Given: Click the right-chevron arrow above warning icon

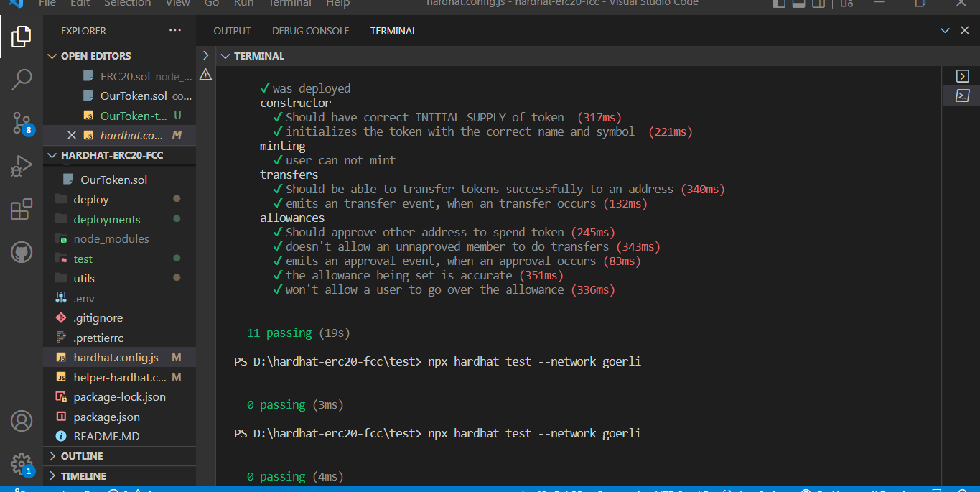Looking at the screenshot, I should pos(205,55).
